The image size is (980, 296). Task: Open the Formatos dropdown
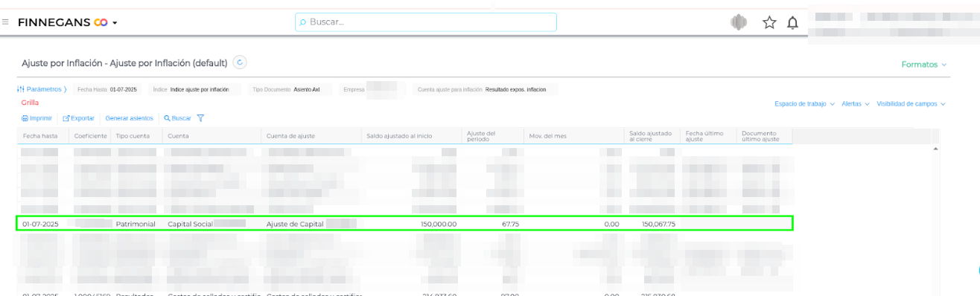pyautogui.click(x=924, y=65)
